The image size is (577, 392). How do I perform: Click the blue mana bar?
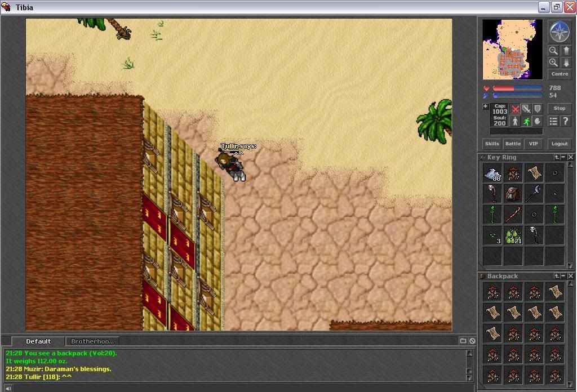pos(517,95)
